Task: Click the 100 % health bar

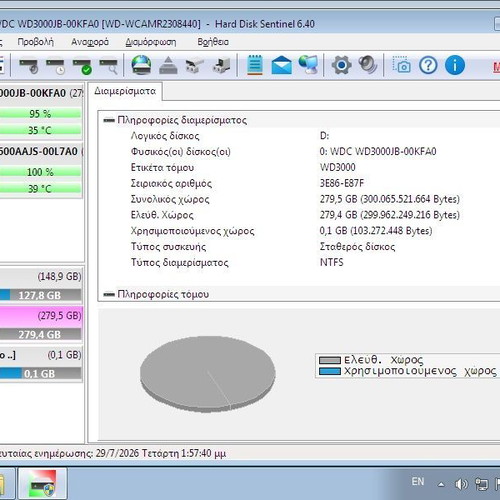Action: pos(40,172)
